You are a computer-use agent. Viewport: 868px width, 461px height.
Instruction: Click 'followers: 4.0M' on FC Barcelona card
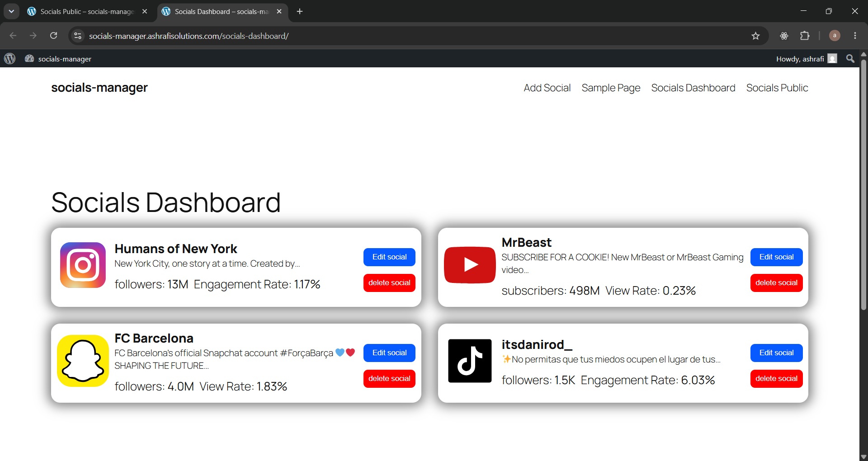point(154,386)
